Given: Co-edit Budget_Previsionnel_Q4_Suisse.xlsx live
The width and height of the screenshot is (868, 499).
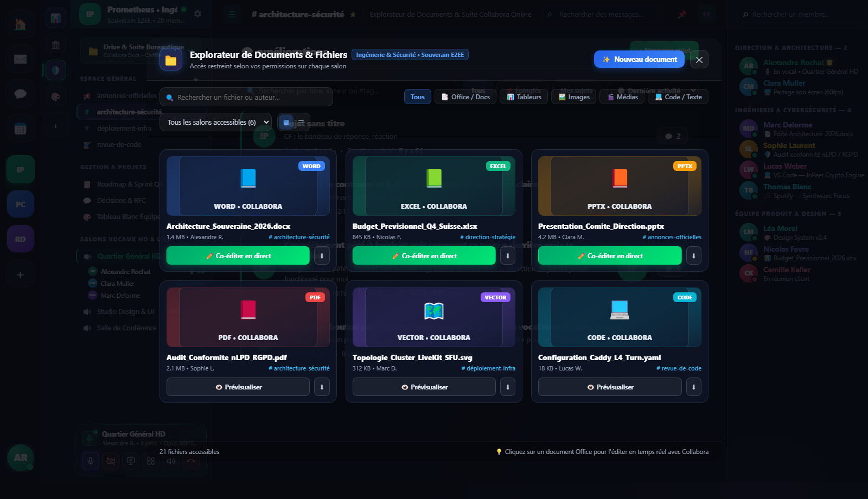Looking at the screenshot, I should click(x=424, y=255).
